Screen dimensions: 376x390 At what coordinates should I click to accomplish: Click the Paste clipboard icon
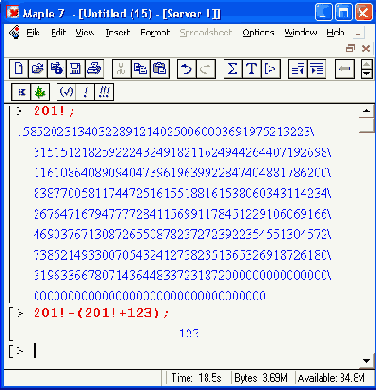tap(160, 69)
